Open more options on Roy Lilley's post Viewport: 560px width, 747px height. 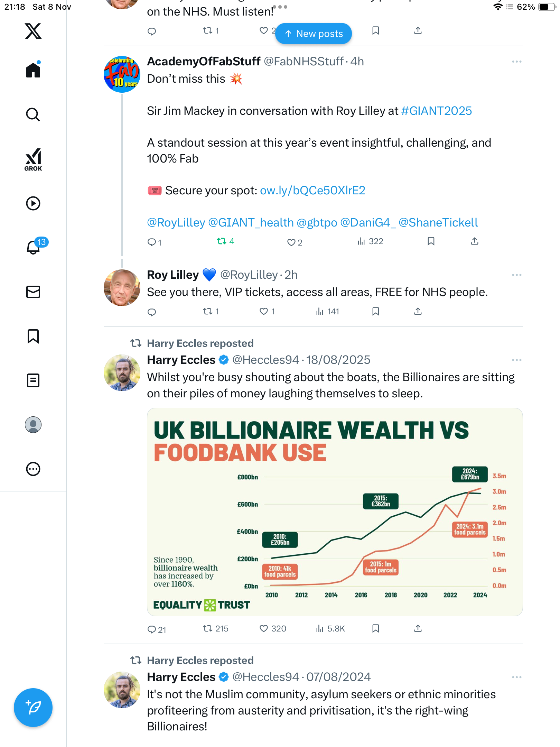click(x=516, y=275)
